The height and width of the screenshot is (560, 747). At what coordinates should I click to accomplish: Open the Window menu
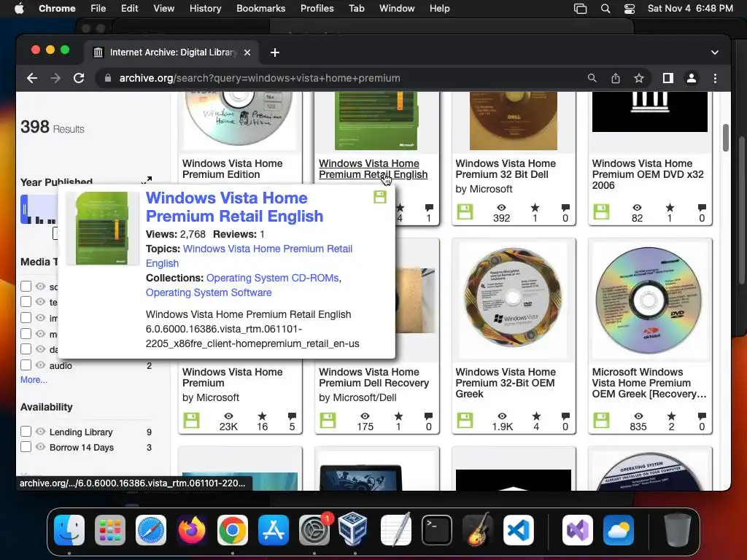397,9
